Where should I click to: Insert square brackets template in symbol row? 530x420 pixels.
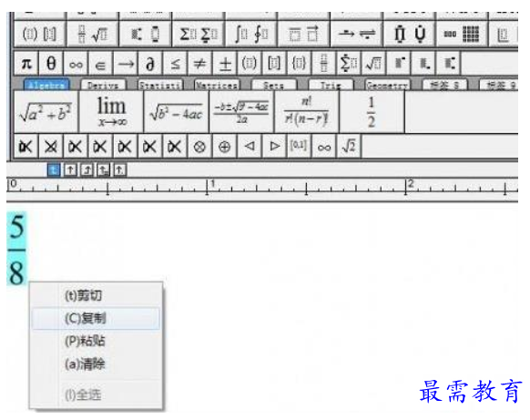pyautogui.click(x=274, y=63)
